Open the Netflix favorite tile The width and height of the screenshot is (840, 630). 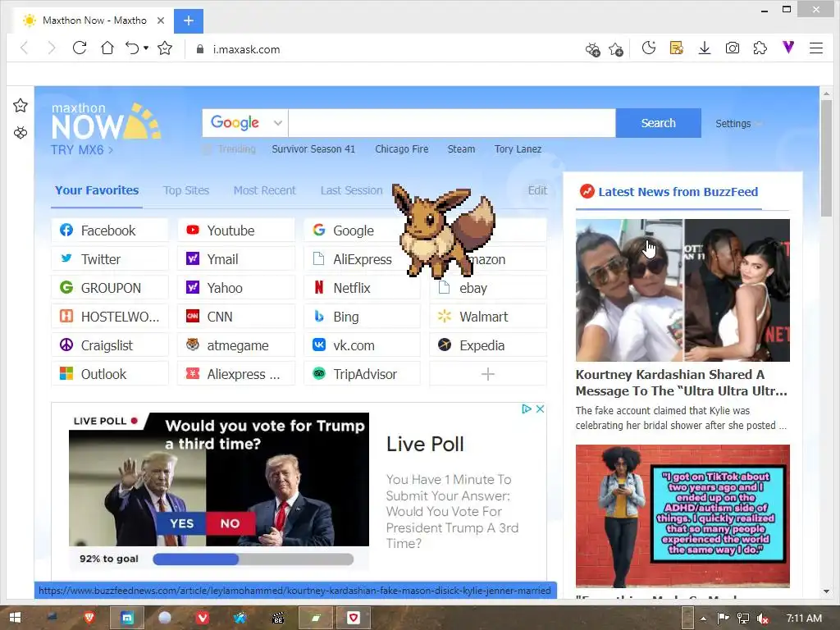[362, 288]
